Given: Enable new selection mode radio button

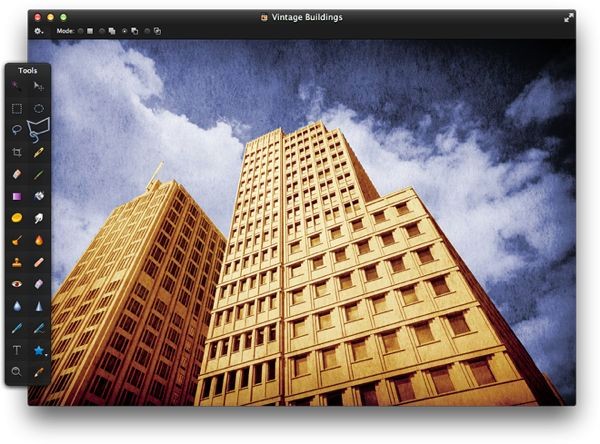Looking at the screenshot, I should (x=80, y=31).
